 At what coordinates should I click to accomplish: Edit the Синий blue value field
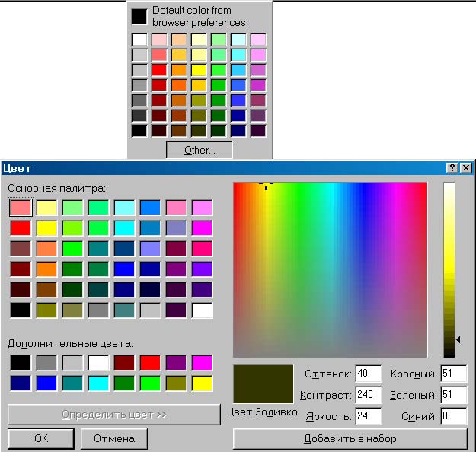tap(453, 416)
